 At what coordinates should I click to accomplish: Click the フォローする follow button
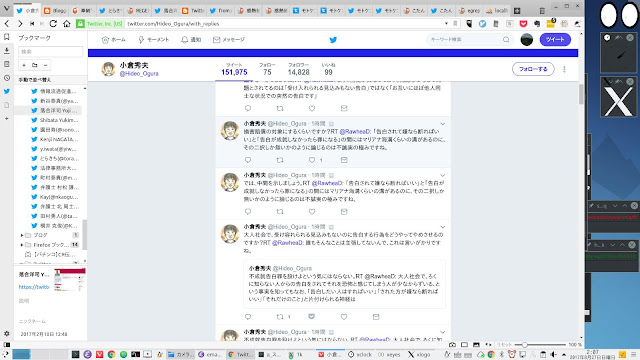[533, 69]
